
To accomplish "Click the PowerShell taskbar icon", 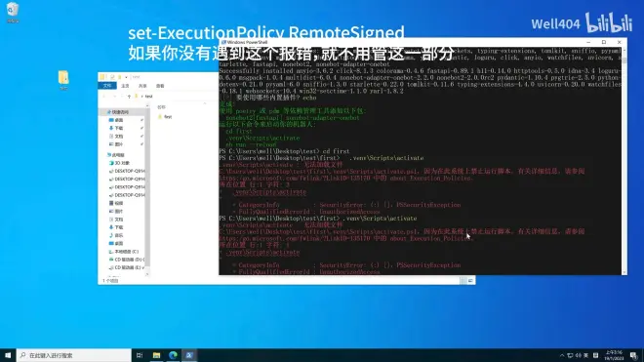I will 189,355.
